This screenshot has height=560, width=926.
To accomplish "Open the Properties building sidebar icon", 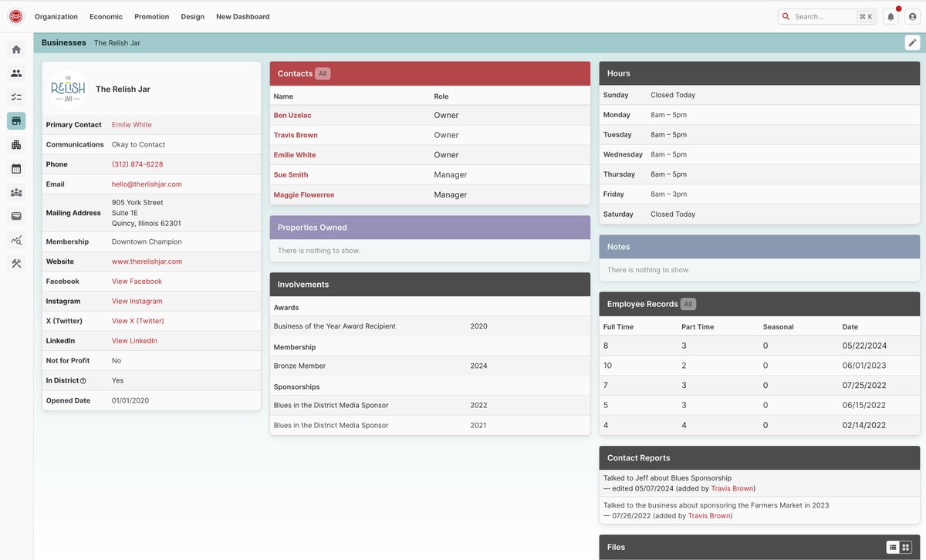I will (x=16, y=145).
